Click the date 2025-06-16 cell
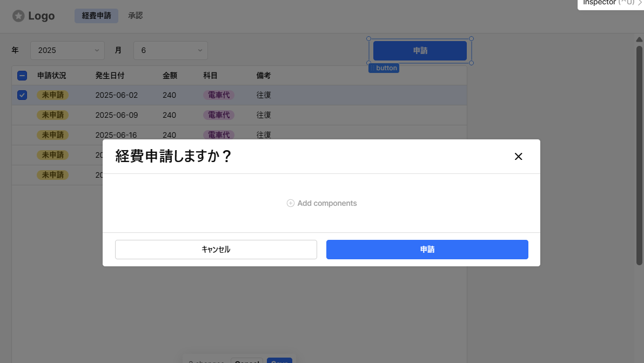Image resolution: width=644 pixels, height=363 pixels. click(116, 135)
